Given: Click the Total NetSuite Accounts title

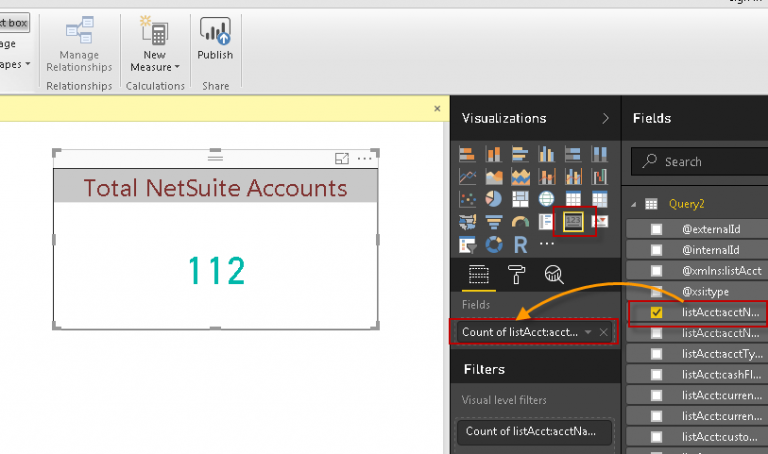Looking at the screenshot, I should click(x=216, y=188).
